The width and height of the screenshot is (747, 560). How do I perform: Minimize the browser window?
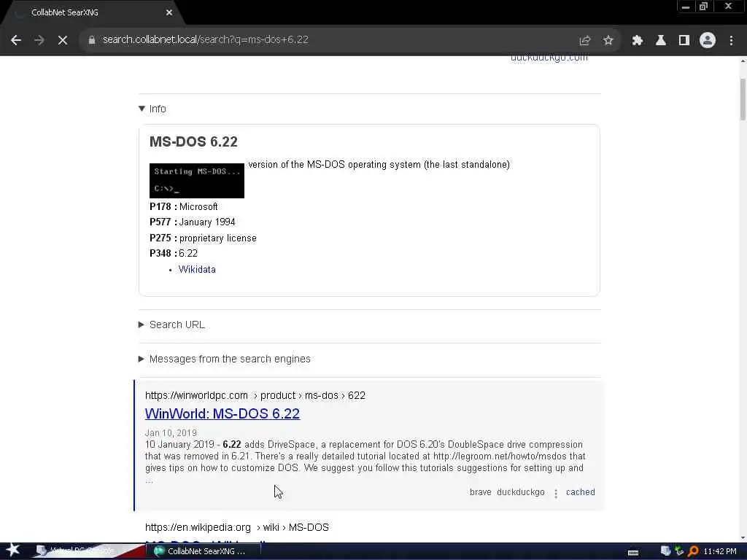pyautogui.click(x=686, y=7)
